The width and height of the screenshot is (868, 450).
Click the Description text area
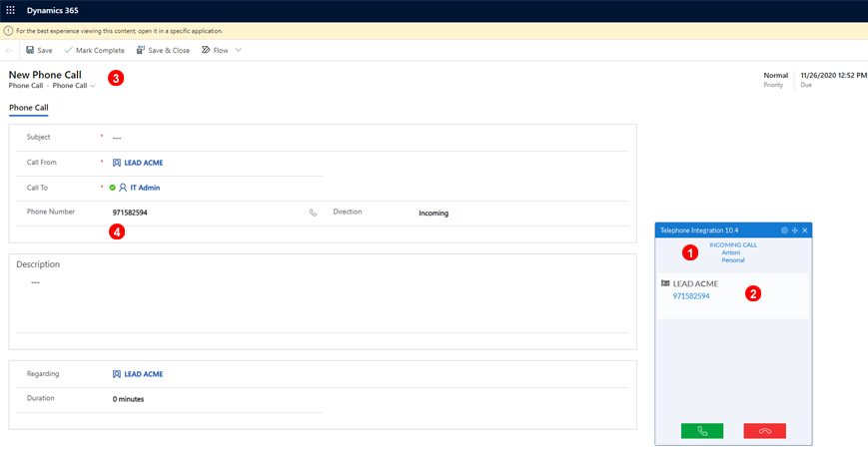tap(323, 301)
